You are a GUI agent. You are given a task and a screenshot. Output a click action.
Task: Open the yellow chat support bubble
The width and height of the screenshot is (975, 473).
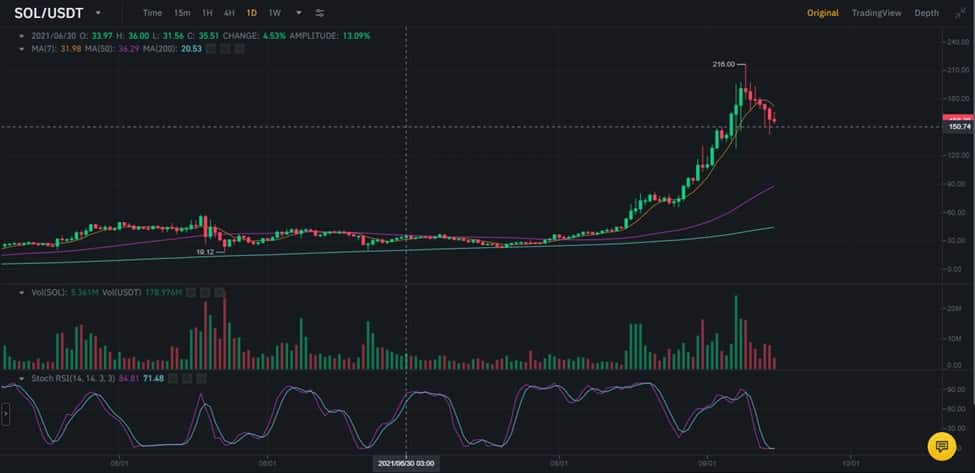(x=941, y=446)
